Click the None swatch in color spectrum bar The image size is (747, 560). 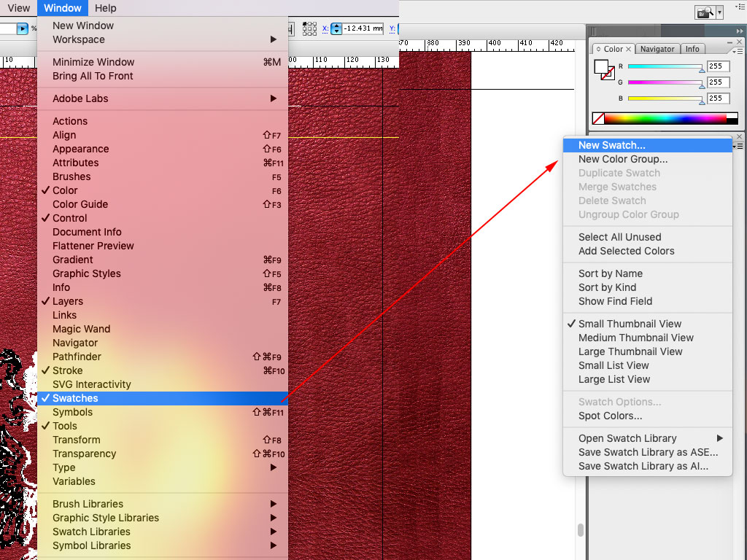click(598, 118)
